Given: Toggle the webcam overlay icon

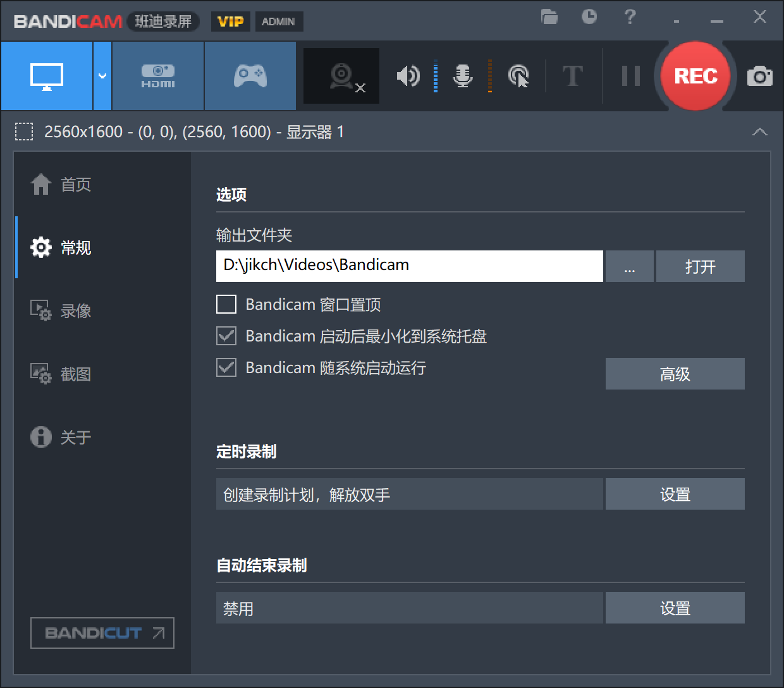Looking at the screenshot, I should point(341,77).
